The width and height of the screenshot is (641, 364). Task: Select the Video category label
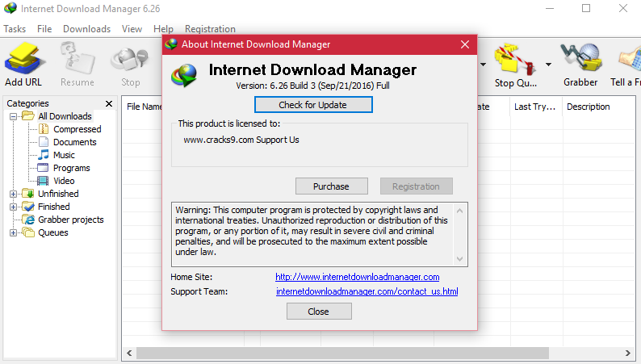tap(64, 181)
